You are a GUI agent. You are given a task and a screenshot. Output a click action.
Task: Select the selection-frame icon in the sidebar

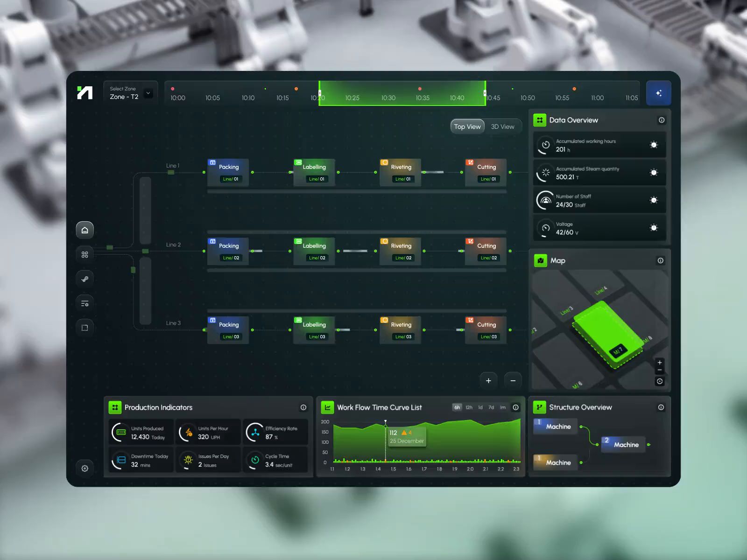point(85,327)
